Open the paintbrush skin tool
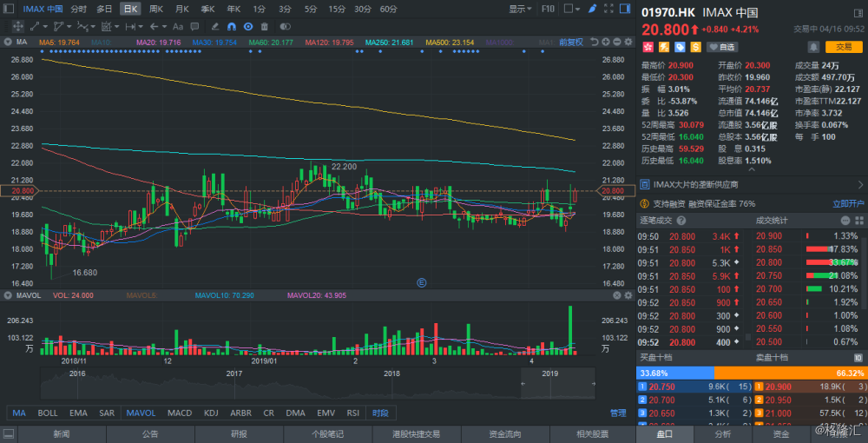 (x=591, y=9)
